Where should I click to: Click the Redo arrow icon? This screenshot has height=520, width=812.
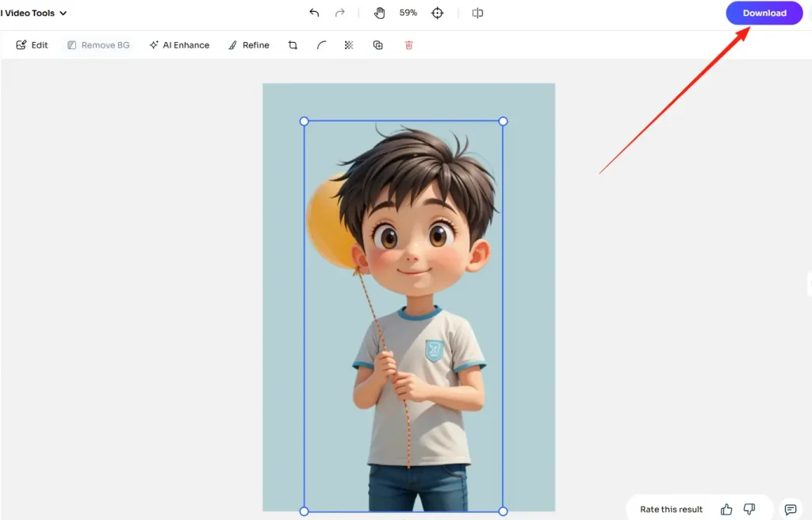(339, 13)
